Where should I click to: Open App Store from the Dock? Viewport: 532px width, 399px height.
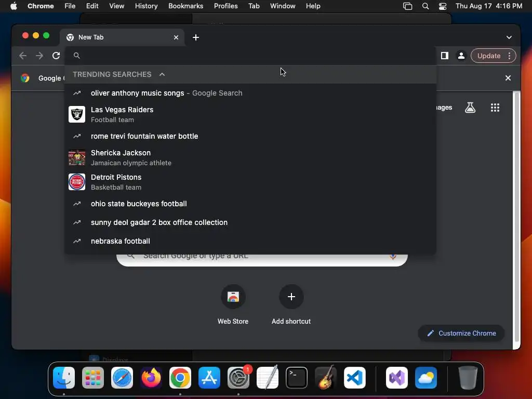209,378
